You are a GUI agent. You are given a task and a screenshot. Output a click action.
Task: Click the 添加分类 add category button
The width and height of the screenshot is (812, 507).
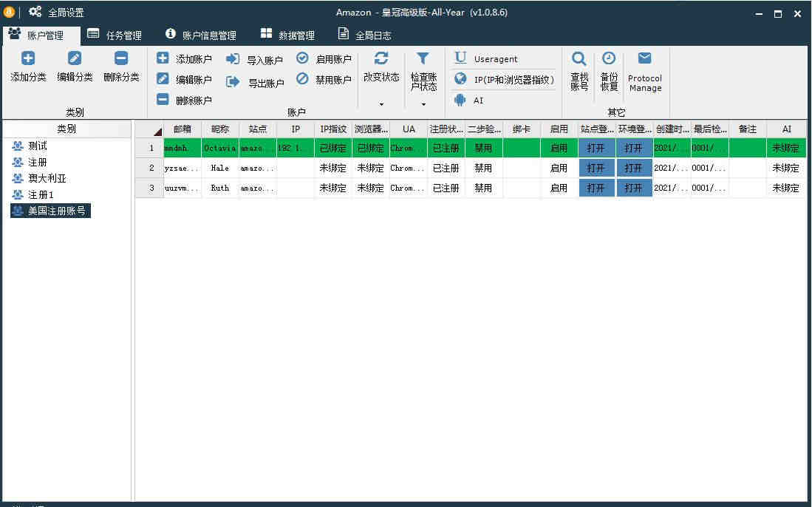[29, 67]
